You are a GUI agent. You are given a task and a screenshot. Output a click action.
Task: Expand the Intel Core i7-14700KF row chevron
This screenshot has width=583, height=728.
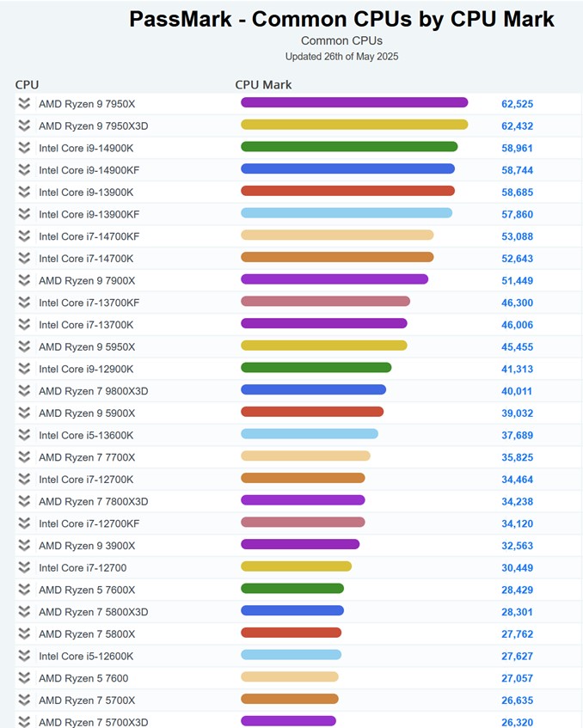24,236
